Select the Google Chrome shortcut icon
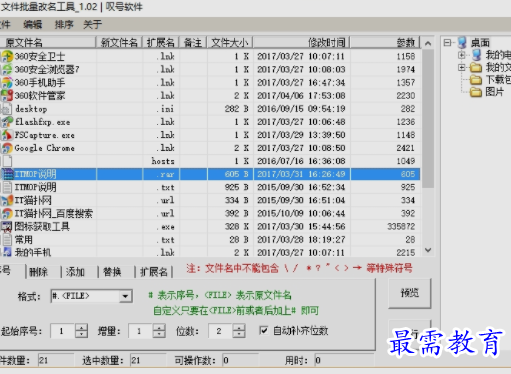 (7, 148)
